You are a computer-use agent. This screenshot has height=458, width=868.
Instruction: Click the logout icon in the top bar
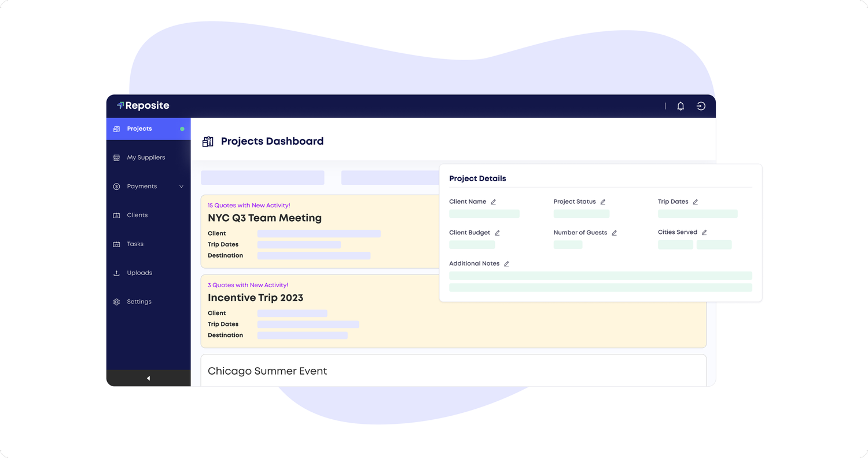[x=701, y=106]
